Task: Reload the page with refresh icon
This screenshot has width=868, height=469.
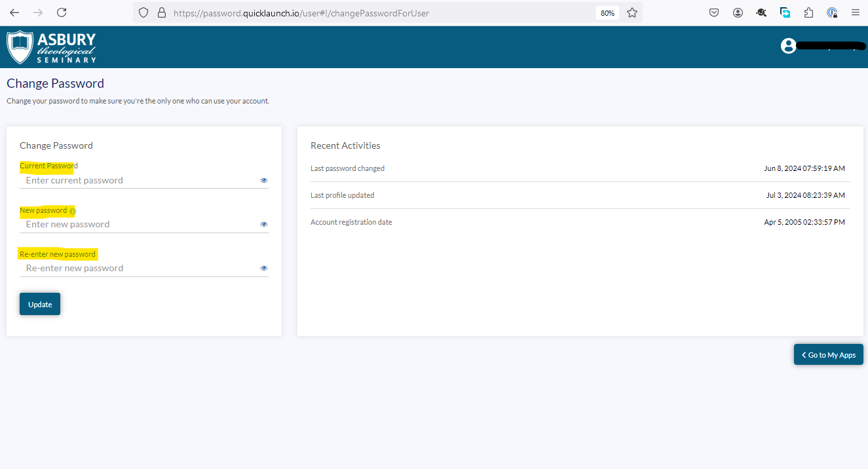Action: [x=62, y=12]
